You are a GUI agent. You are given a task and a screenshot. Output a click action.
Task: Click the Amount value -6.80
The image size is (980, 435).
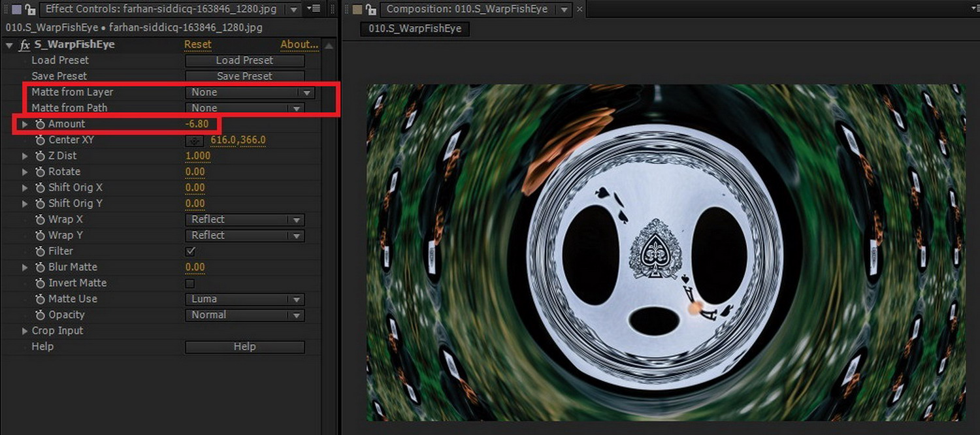click(197, 124)
